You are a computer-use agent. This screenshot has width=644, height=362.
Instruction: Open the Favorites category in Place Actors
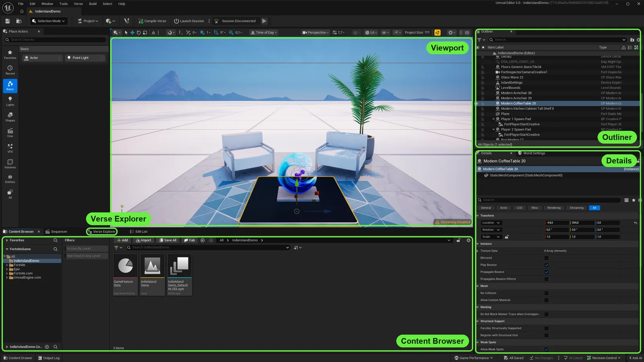tap(10, 54)
